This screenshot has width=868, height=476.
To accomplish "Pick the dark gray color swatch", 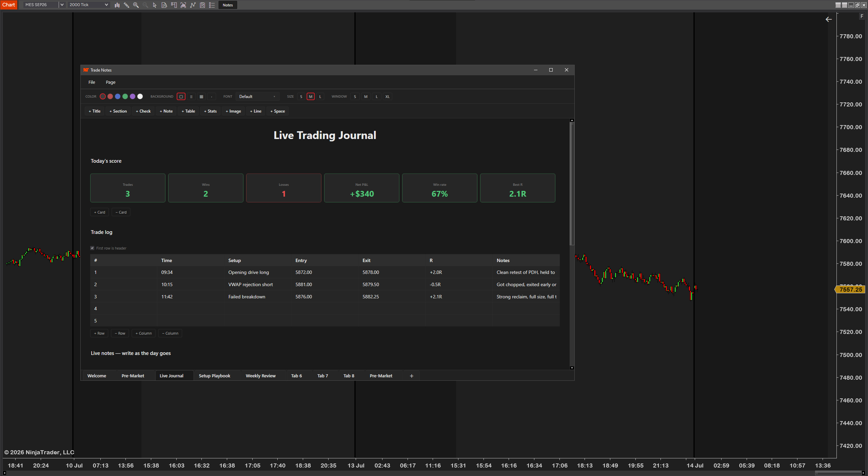I will (x=103, y=97).
